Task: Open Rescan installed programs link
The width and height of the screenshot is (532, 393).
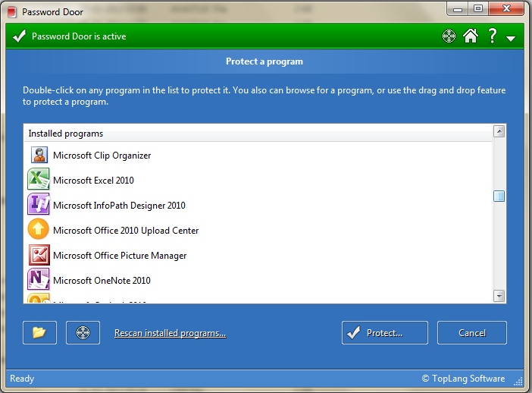Action: pyautogui.click(x=171, y=333)
